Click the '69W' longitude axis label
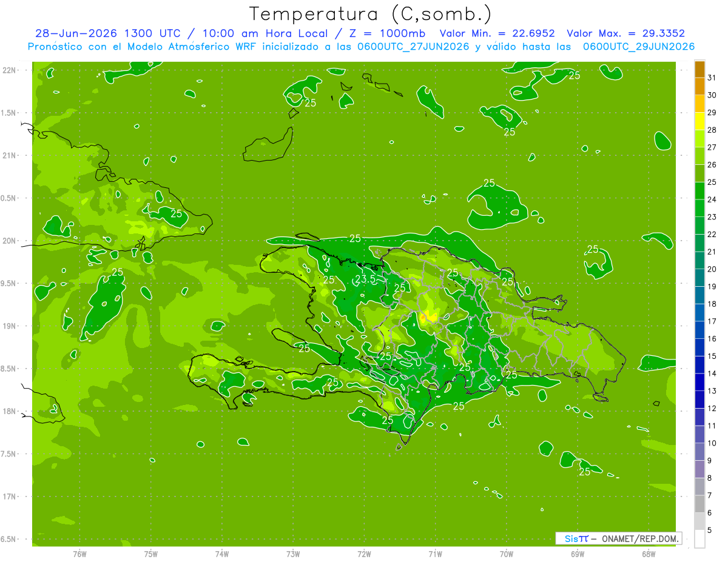The width and height of the screenshot is (728, 562). tap(577, 554)
